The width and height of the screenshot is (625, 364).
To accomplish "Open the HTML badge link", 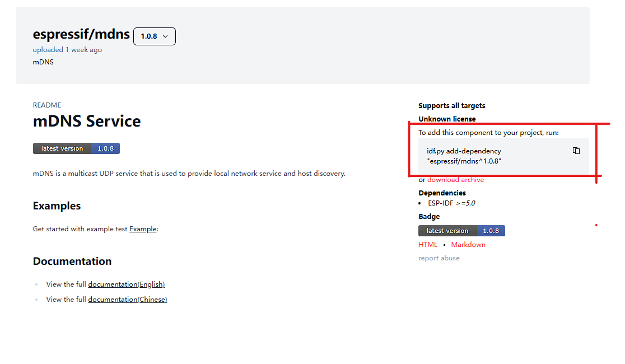I will pos(428,244).
